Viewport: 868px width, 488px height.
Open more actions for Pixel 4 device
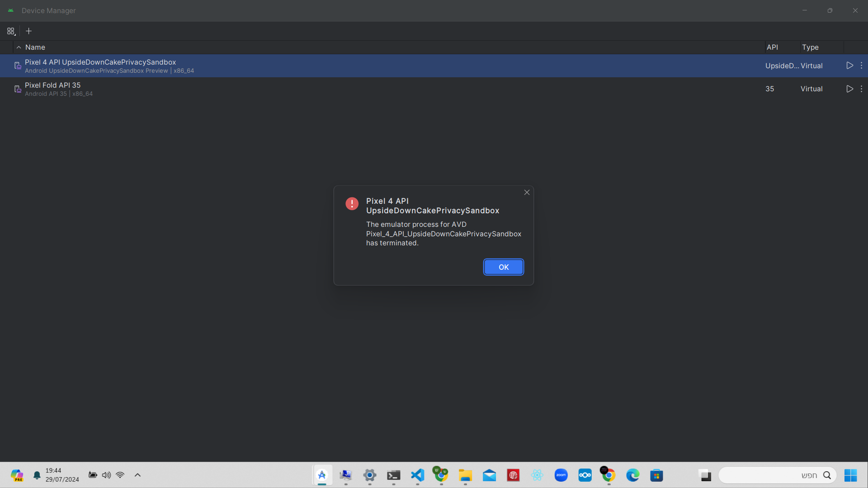pyautogui.click(x=861, y=66)
